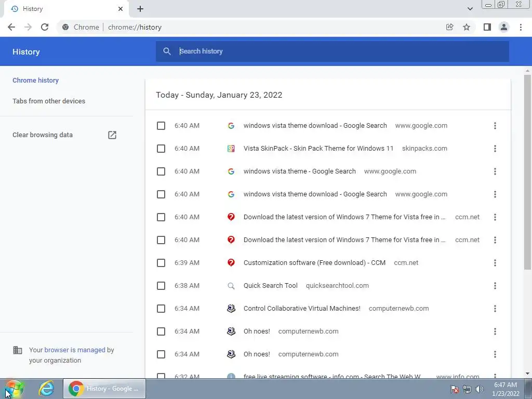
Task: Open the volume speaker icon
Action: 479,389
